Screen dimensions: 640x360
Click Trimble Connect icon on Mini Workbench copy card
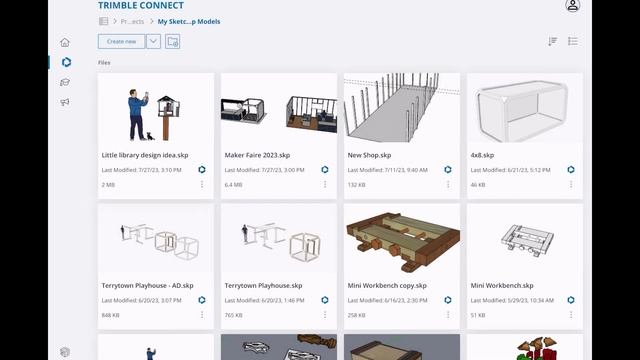pyautogui.click(x=448, y=300)
